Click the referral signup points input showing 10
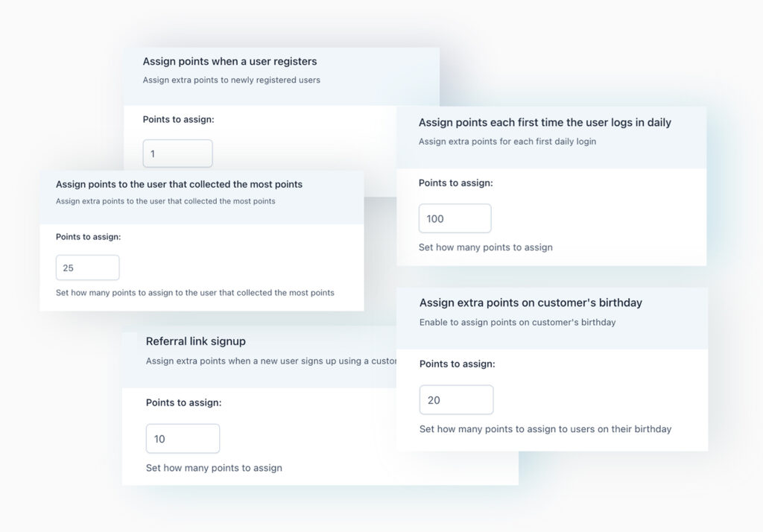763x532 pixels. (x=183, y=439)
